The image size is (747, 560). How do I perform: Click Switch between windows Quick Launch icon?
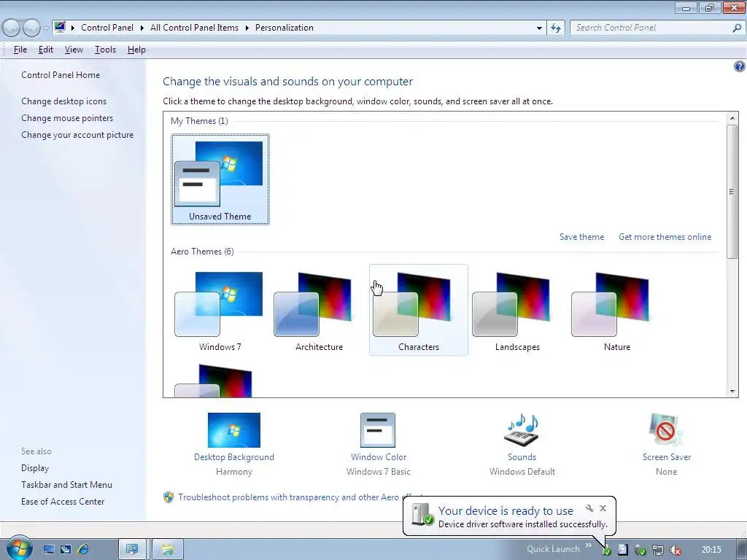coord(66,550)
